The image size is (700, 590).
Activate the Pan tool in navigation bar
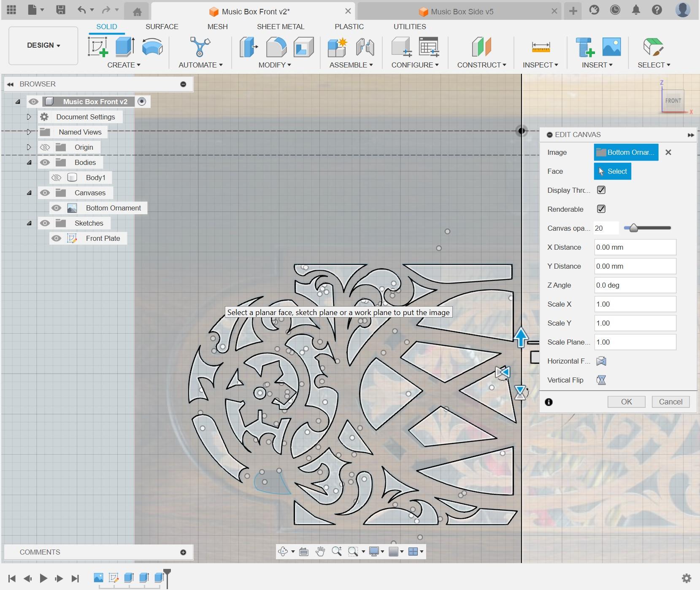(321, 551)
